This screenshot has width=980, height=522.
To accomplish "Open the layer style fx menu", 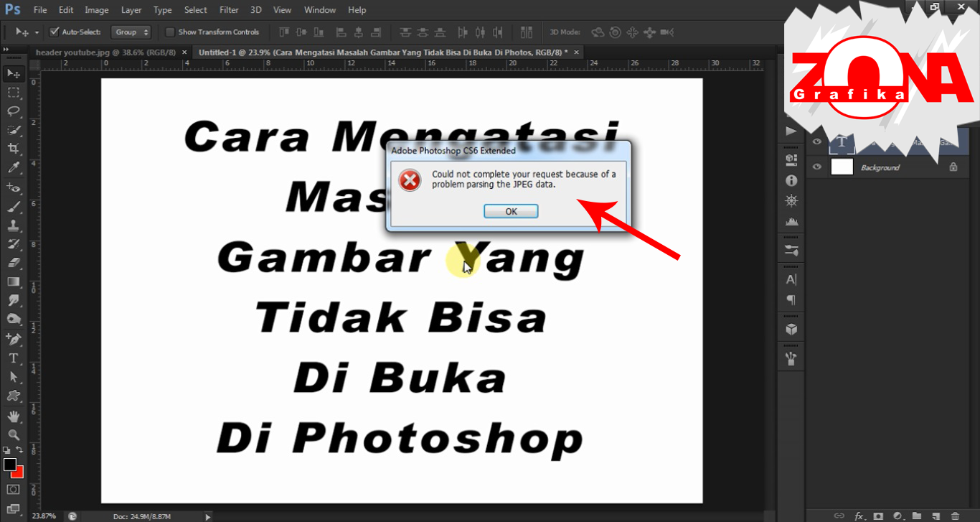I will pyautogui.click(x=859, y=516).
